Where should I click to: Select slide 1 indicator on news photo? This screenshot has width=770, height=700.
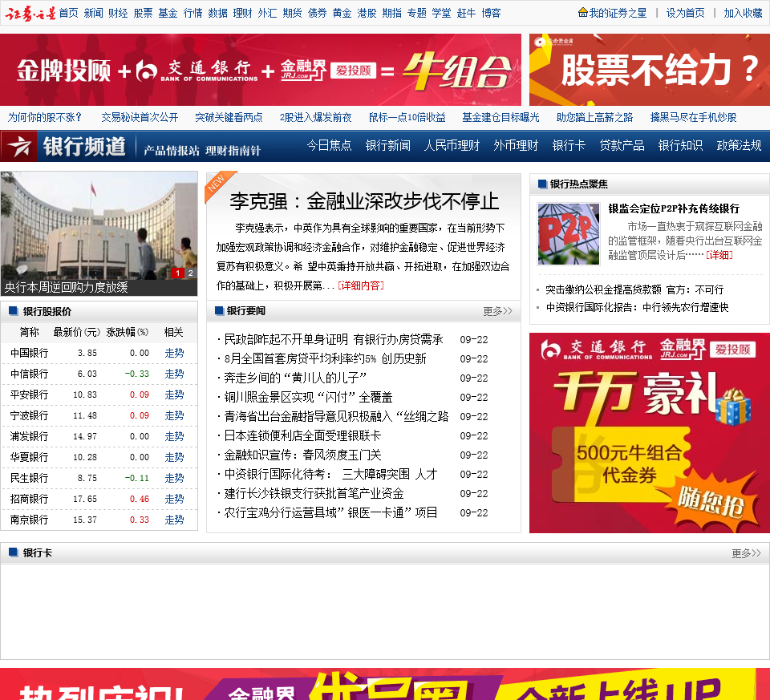tap(178, 273)
